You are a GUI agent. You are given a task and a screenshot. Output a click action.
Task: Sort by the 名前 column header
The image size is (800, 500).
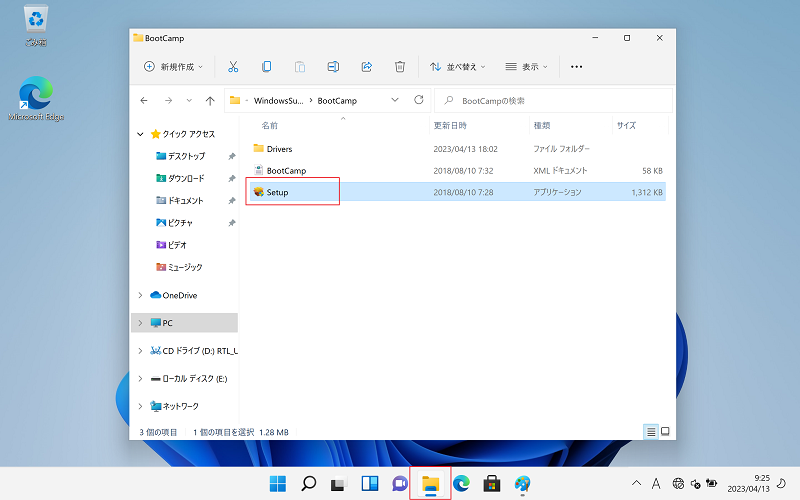(269, 126)
